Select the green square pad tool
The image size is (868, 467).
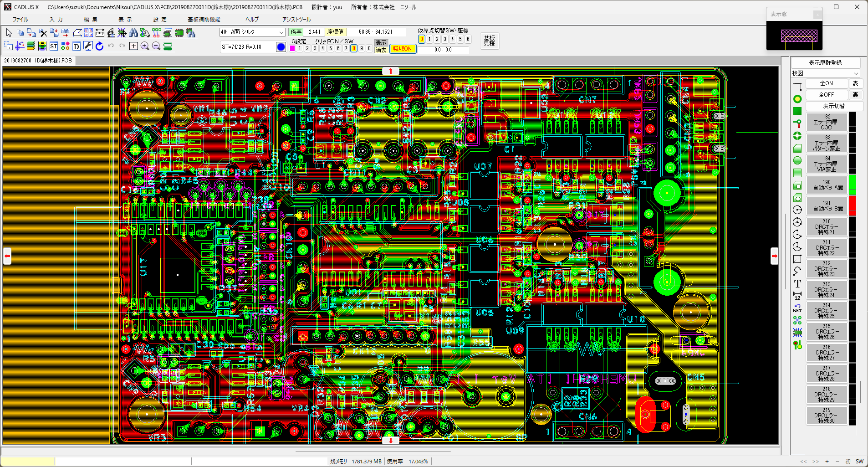tap(797, 111)
